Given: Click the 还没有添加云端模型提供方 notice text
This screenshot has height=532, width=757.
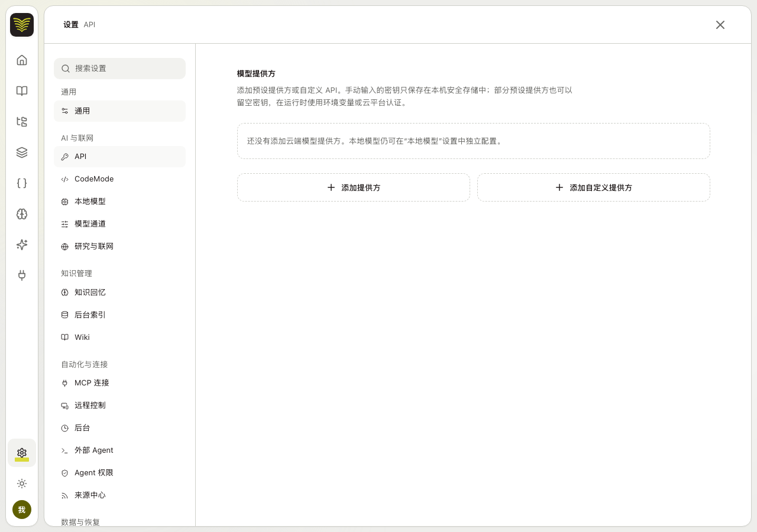Looking at the screenshot, I should [x=375, y=141].
